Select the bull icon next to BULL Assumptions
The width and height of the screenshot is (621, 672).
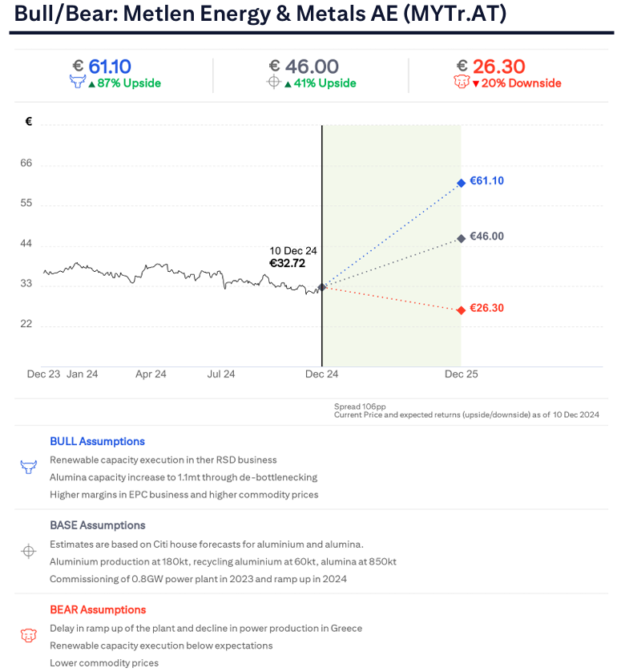[29, 467]
